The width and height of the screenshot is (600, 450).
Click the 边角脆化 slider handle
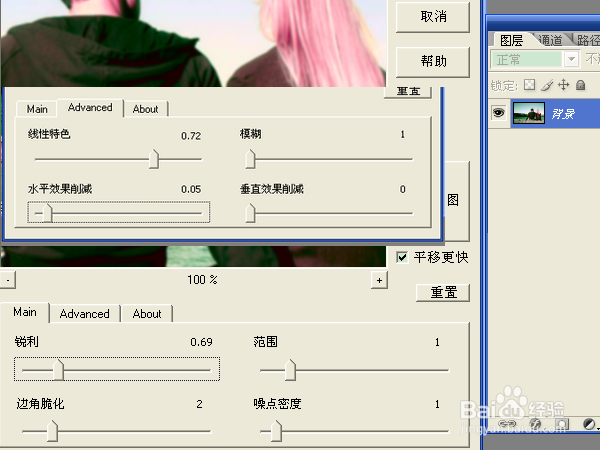tap(52, 431)
